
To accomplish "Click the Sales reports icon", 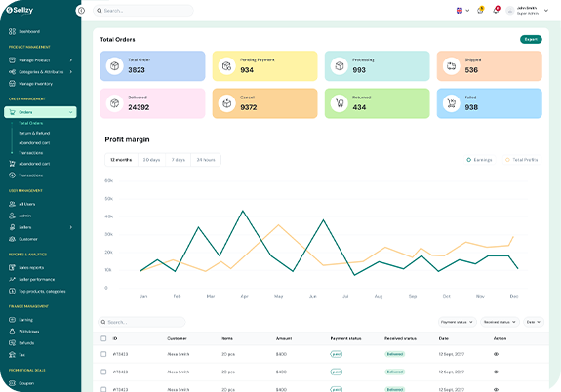I will [x=12, y=267].
